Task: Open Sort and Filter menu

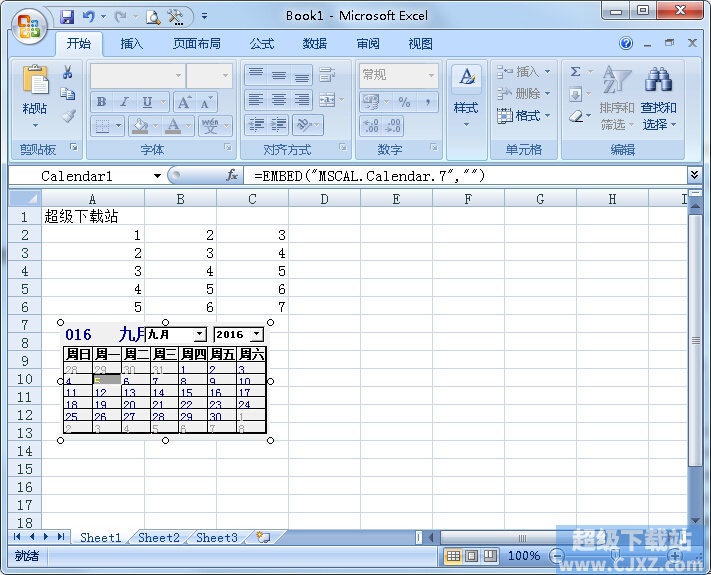Action: (x=617, y=98)
